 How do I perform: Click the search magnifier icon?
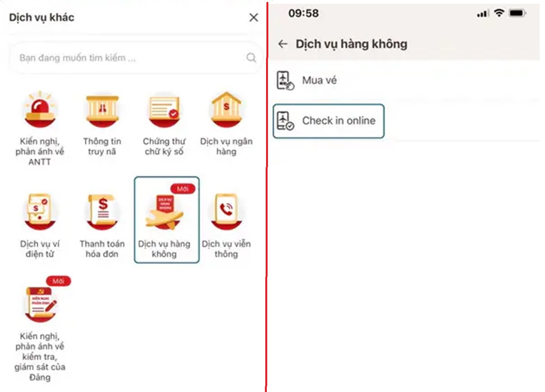[251, 58]
